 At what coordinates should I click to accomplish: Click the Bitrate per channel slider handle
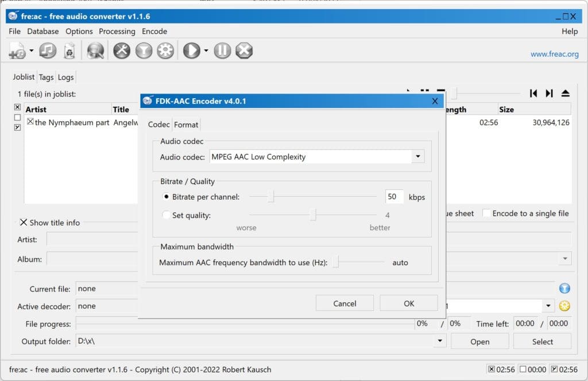click(x=271, y=196)
